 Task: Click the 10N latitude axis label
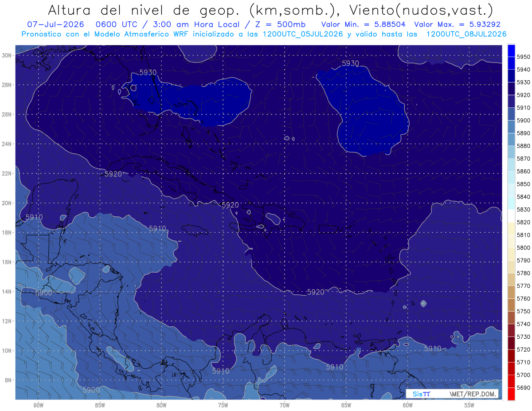[x=7, y=350]
